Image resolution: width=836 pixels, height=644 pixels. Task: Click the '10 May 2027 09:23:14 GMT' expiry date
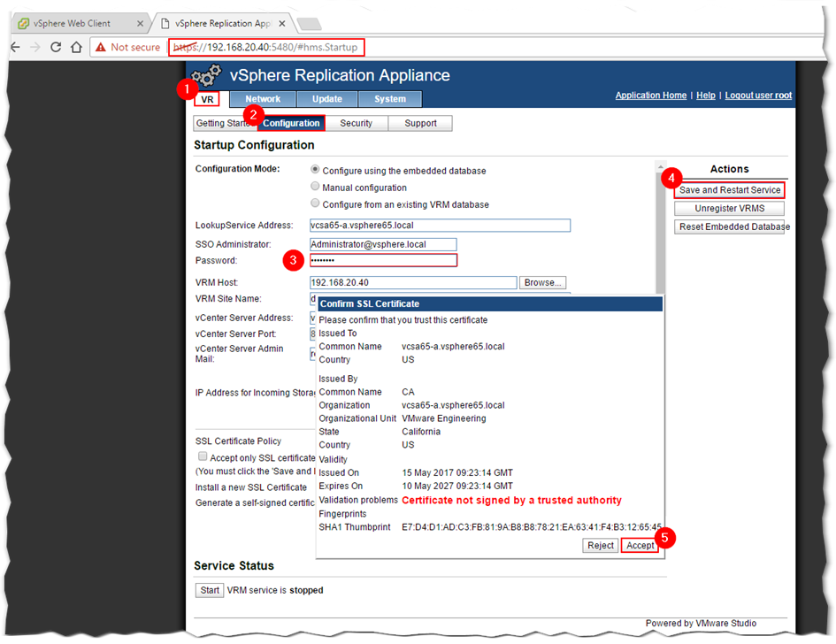click(456, 487)
